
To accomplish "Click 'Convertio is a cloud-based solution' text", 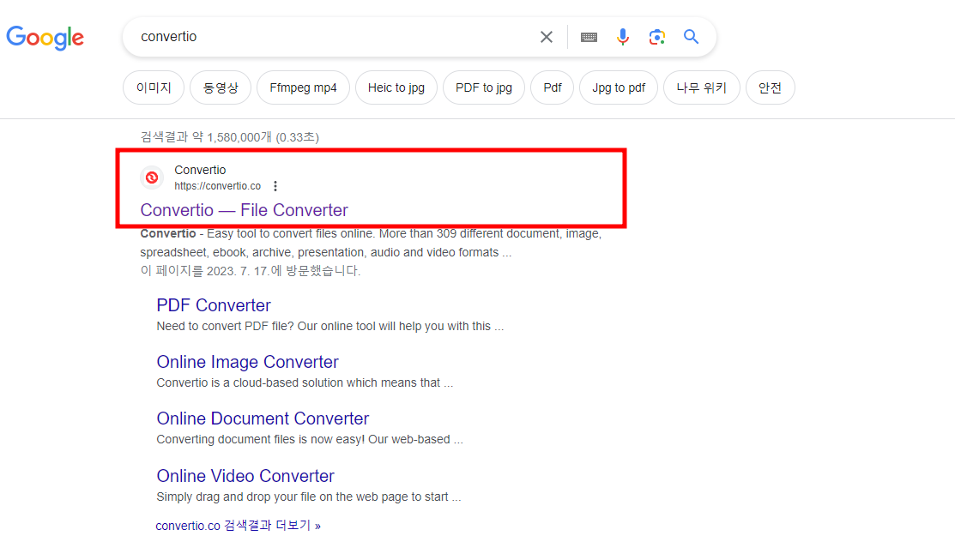I will tap(305, 382).
